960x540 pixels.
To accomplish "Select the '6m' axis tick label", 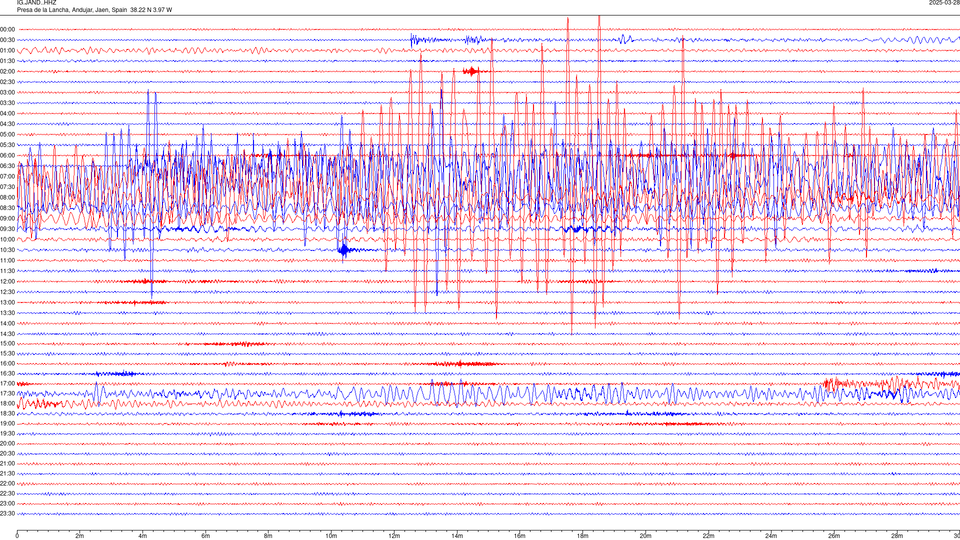I will (206, 536).
